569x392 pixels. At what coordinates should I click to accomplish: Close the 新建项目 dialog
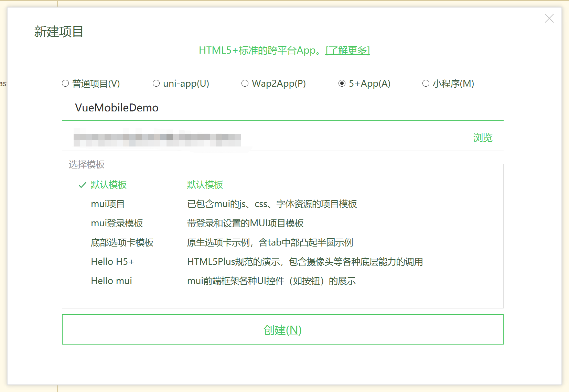[549, 19]
